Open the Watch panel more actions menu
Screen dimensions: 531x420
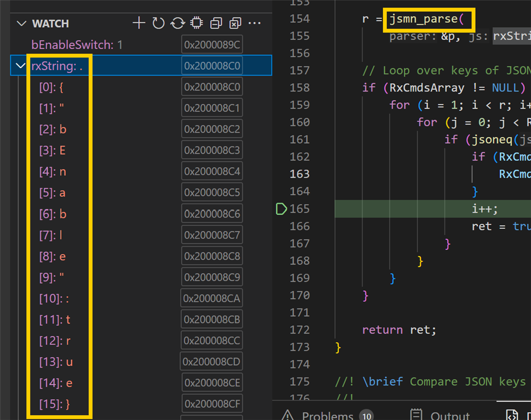255,23
